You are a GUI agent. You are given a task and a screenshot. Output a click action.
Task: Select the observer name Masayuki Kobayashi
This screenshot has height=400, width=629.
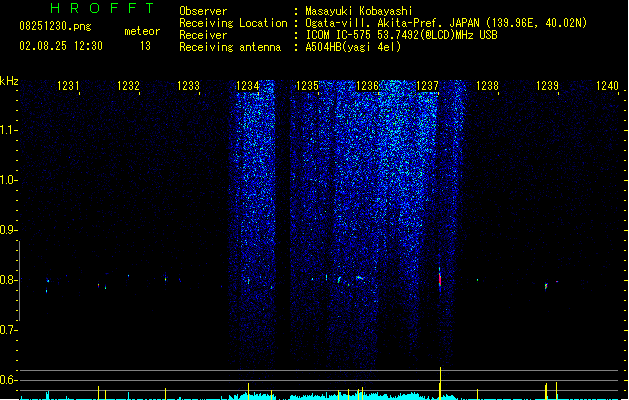pyautogui.click(x=359, y=11)
